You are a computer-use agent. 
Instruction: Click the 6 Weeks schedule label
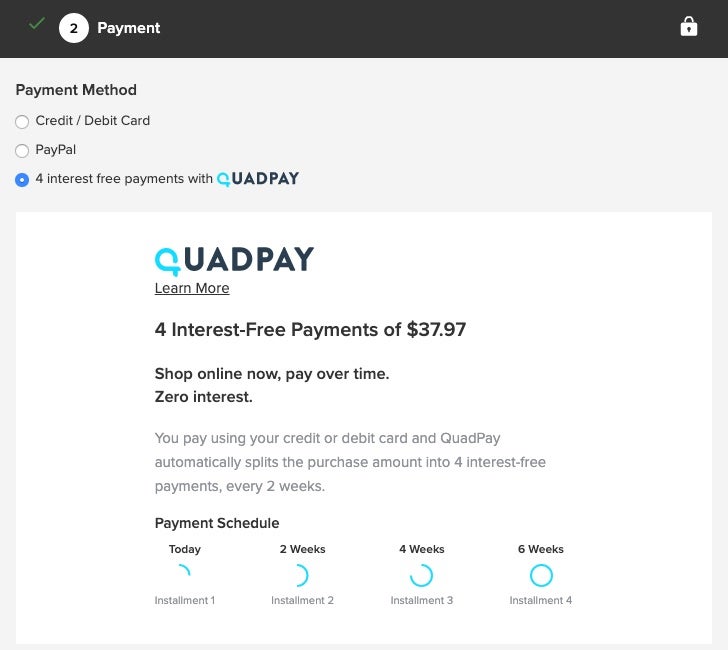(x=541, y=549)
